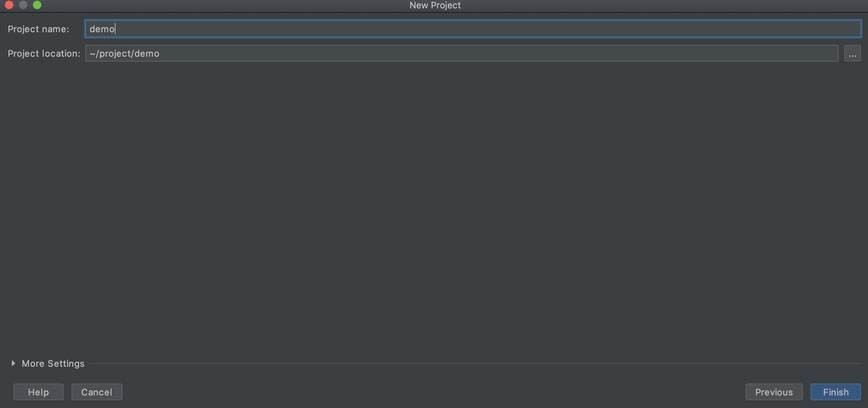
Task: Click the minimize gray window button
Action: click(23, 5)
